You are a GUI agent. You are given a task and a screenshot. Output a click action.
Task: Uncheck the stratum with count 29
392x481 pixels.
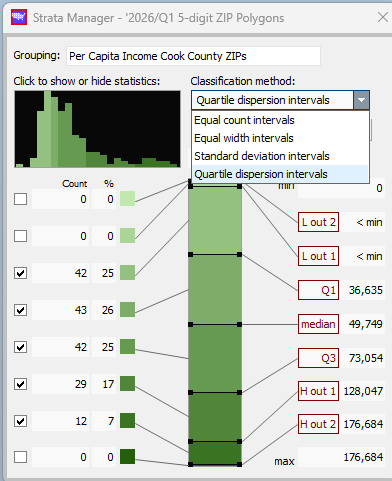coord(21,384)
